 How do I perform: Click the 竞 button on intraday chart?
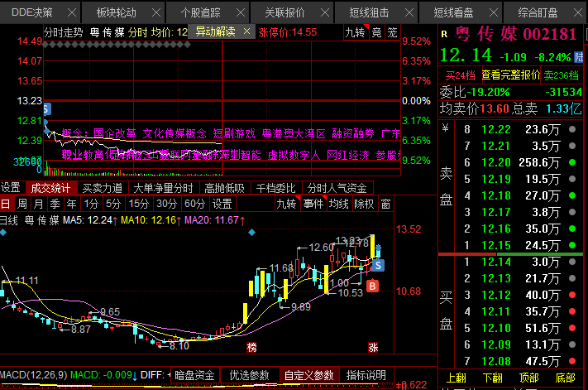tap(377, 32)
